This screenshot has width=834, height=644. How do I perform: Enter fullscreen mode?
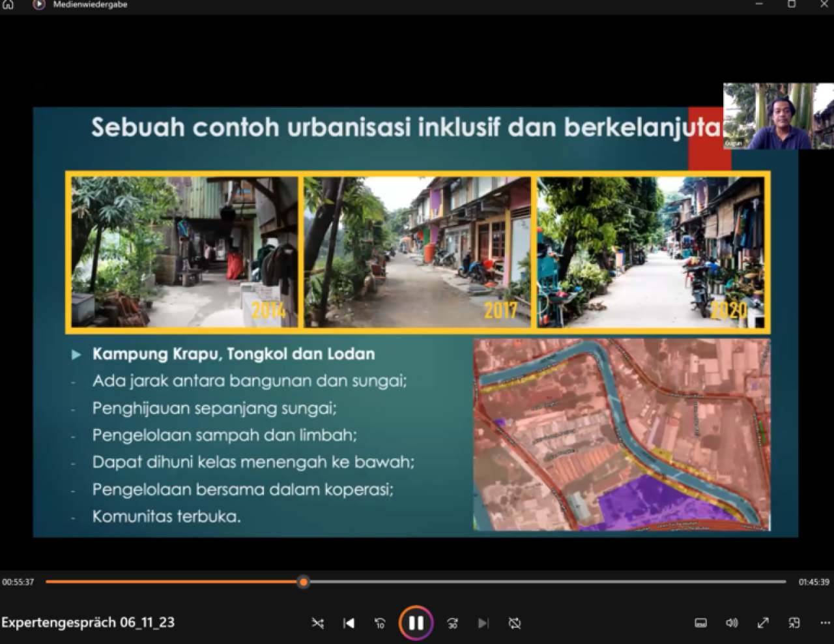tap(763, 623)
